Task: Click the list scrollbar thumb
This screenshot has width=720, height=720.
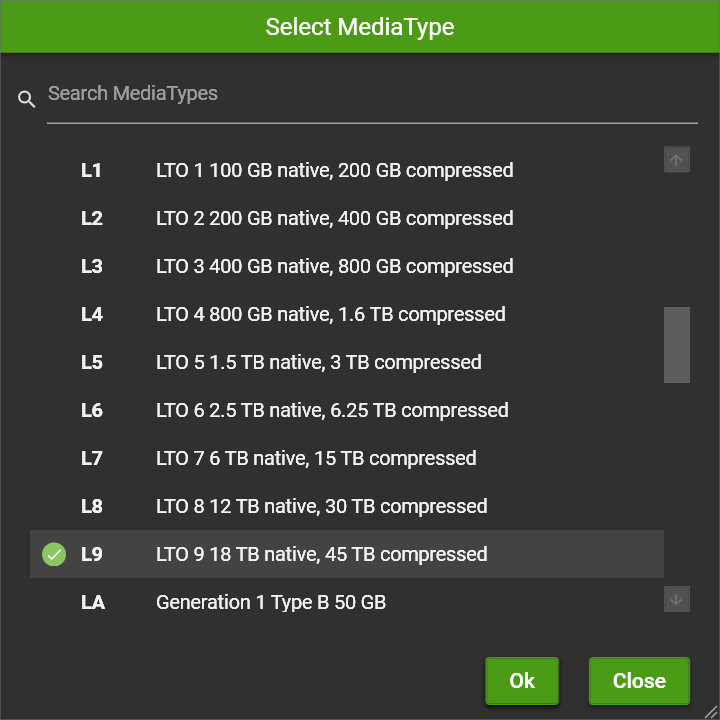Action: coord(676,345)
